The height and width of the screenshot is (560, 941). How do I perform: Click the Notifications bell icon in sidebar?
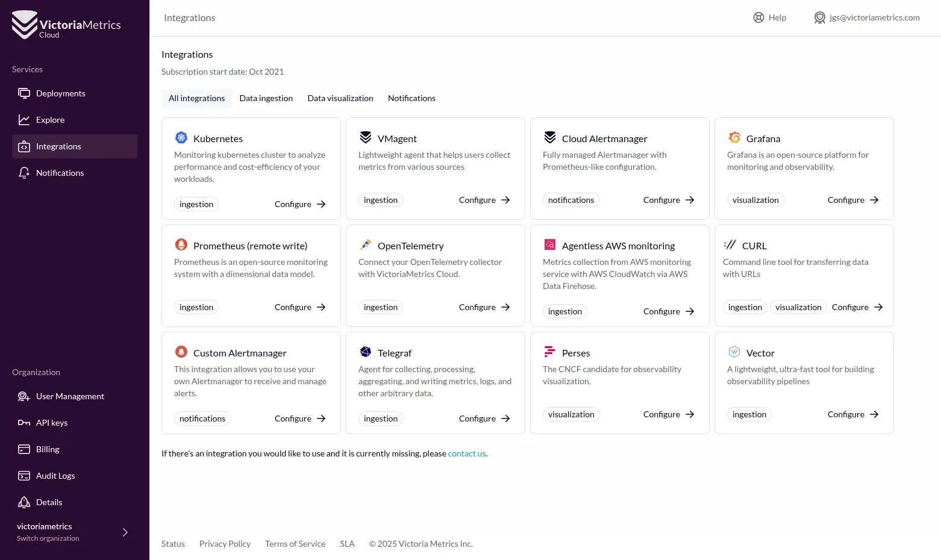pos(24,173)
